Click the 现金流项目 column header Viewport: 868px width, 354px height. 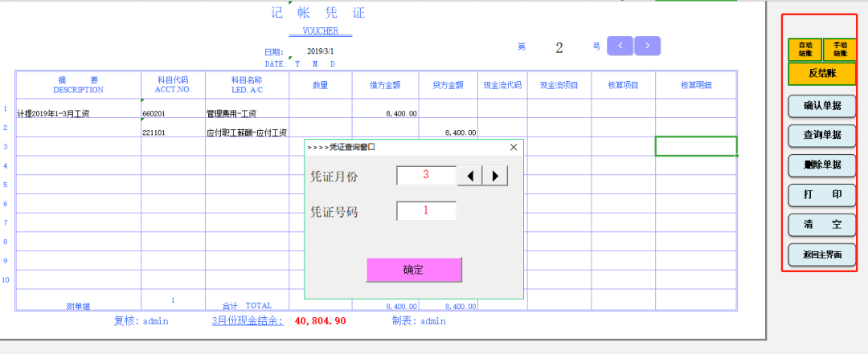point(559,84)
